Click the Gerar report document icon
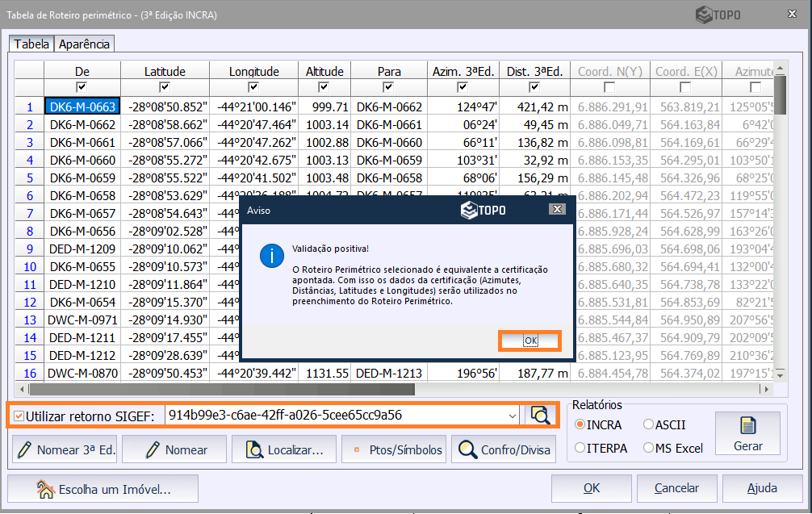 [747, 425]
